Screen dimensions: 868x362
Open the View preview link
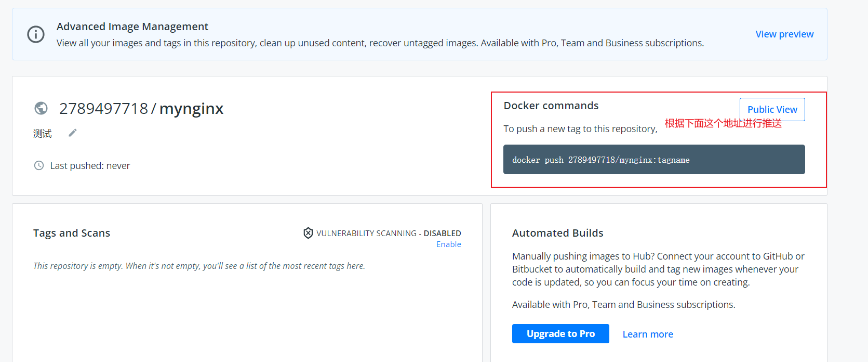coord(784,34)
